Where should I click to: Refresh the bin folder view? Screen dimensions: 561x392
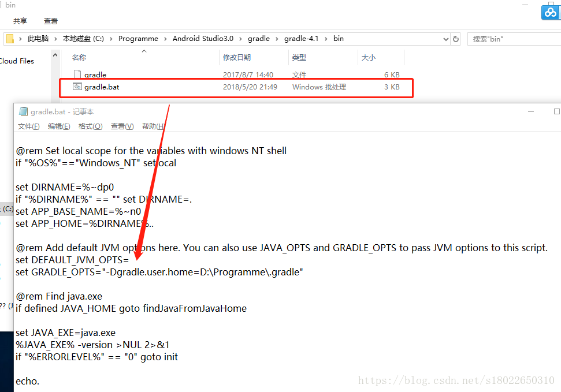pyautogui.click(x=456, y=39)
